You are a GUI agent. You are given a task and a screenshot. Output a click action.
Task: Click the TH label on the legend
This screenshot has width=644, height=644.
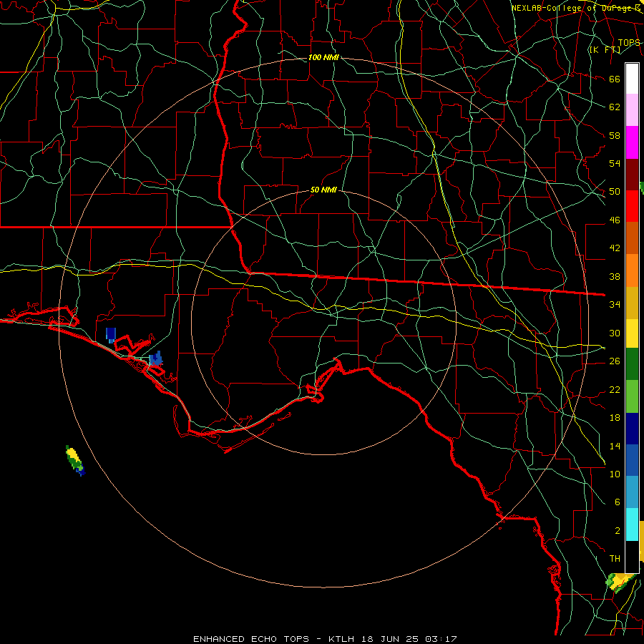click(x=615, y=559)
